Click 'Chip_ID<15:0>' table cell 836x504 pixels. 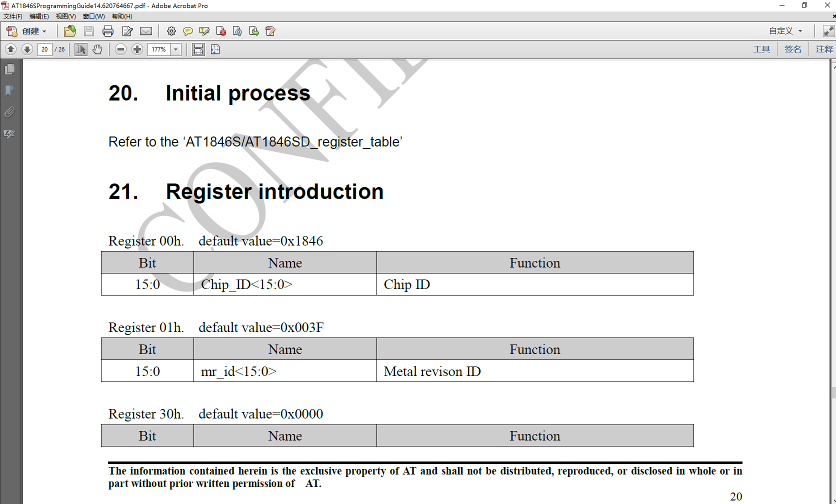point(285,284)
